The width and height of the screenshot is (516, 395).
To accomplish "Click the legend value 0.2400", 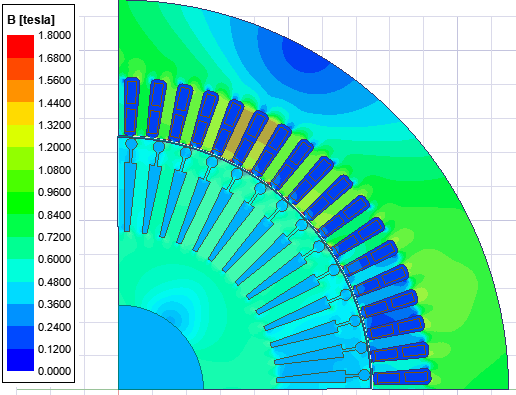I will 54,327.
